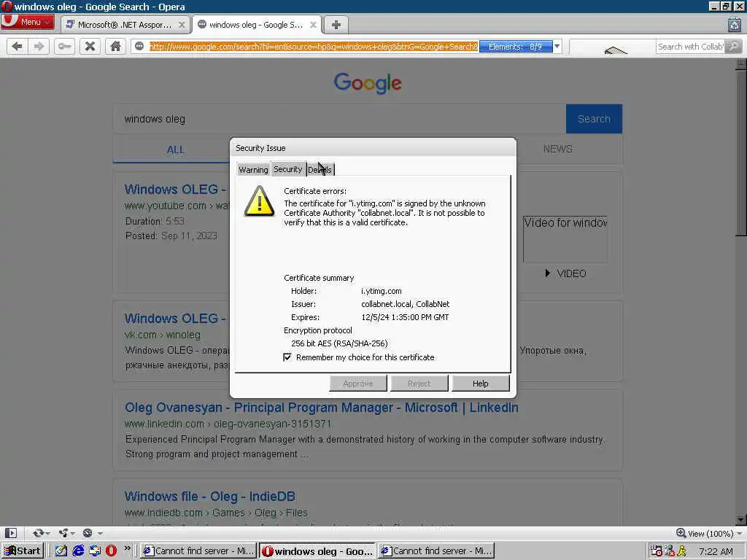Click the scrollbar down arrow
The height and width of the screenshot is (560, 747).
click(741, 520)
